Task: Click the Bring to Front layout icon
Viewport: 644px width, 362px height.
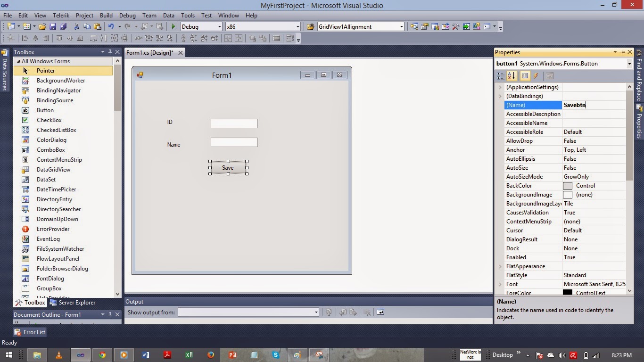Action: click(252, 38)
